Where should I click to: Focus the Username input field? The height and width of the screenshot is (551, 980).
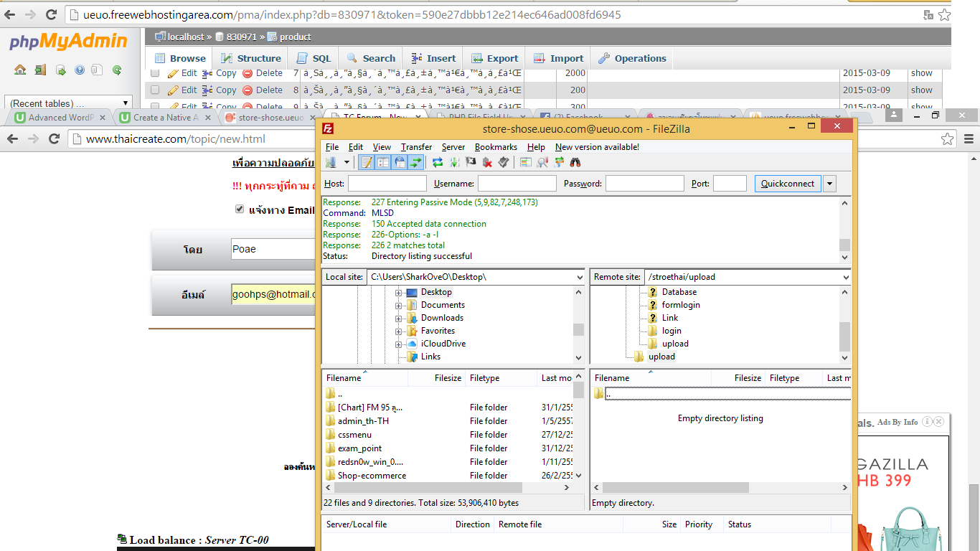click(517, 184)
